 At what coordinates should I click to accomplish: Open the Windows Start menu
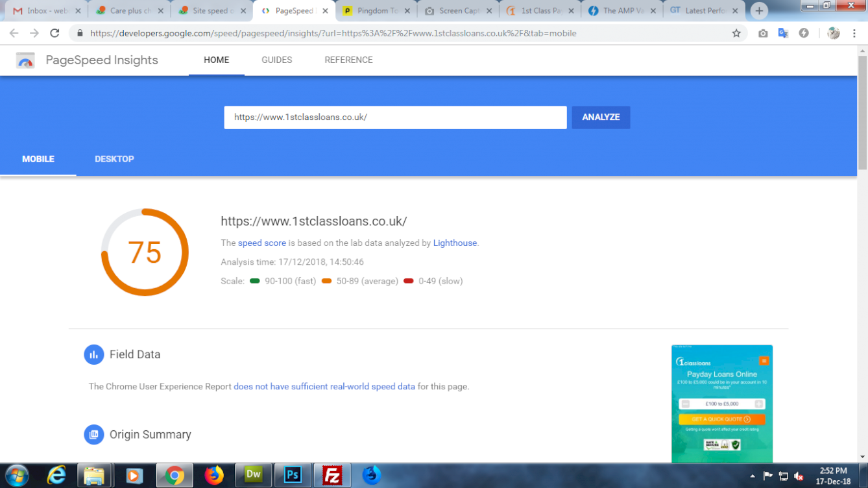tap(17, 475)
